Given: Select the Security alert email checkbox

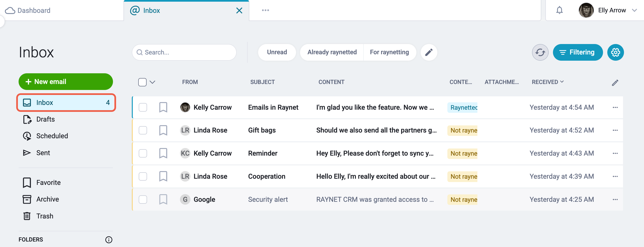Looking at the screenshot, I should point(143,200).
